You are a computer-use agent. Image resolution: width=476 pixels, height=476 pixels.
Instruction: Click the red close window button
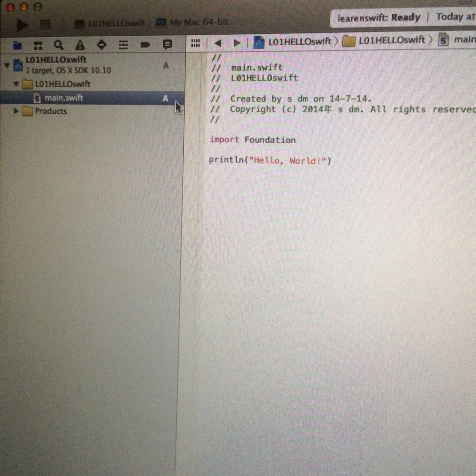click(x=10, y=8)
